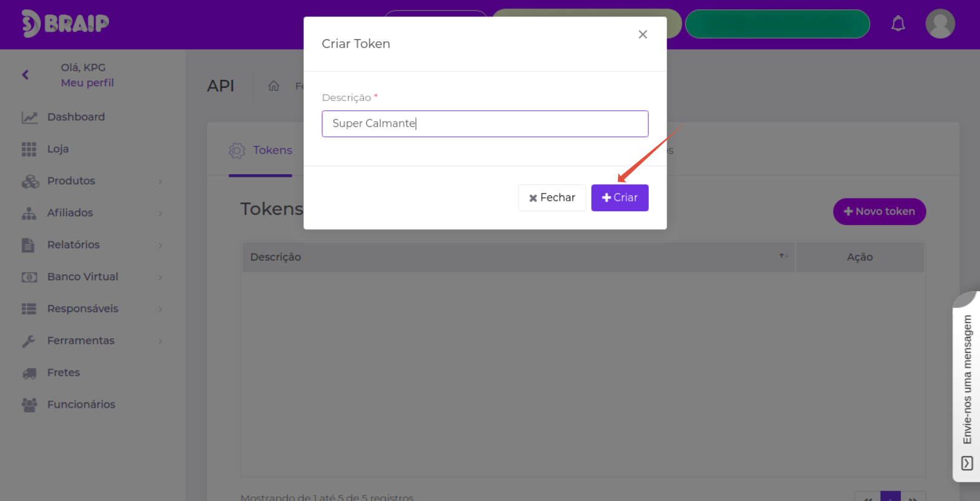Viewport: 980px width, 501px height.
Task: Focus the Descrição text field
Action: (485, 123)
